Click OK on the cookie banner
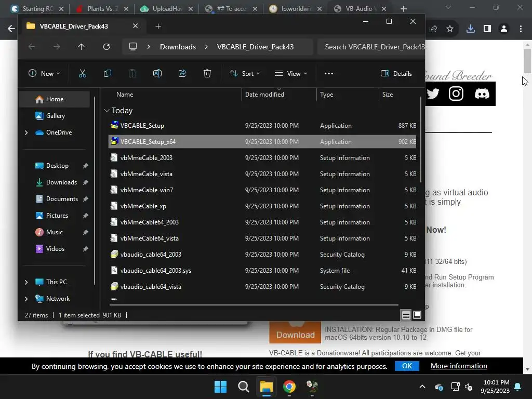Screen dimensions: 532x399 [x=407, y=366]
